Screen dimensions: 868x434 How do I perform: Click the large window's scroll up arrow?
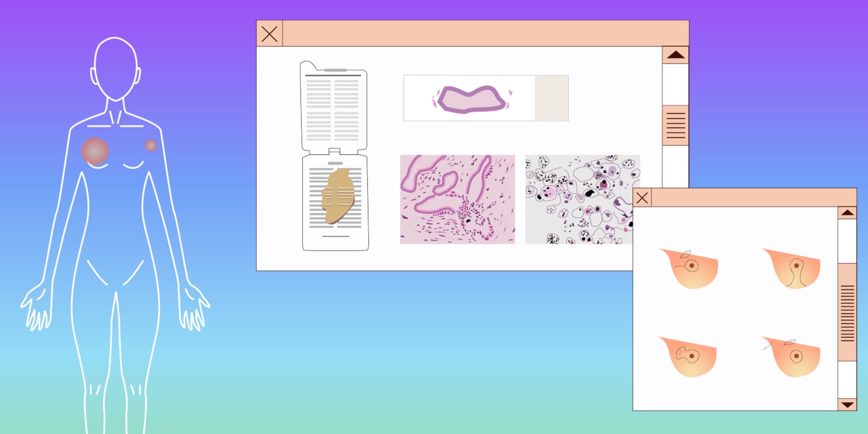[675, 55]
